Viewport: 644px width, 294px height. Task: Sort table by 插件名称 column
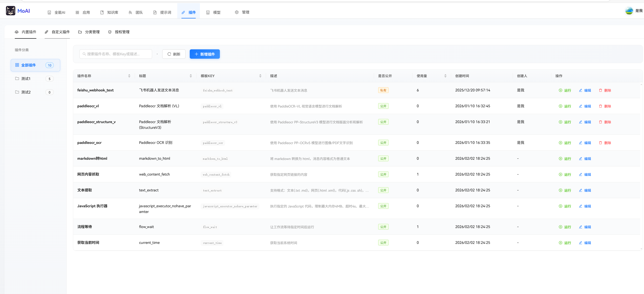tap(129, 76)
